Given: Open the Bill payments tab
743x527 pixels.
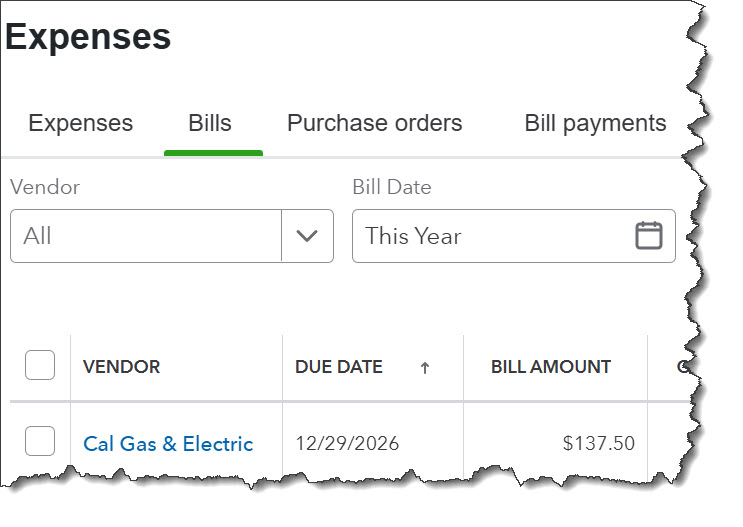Looking at the screenshot, I should click(595, 123).
